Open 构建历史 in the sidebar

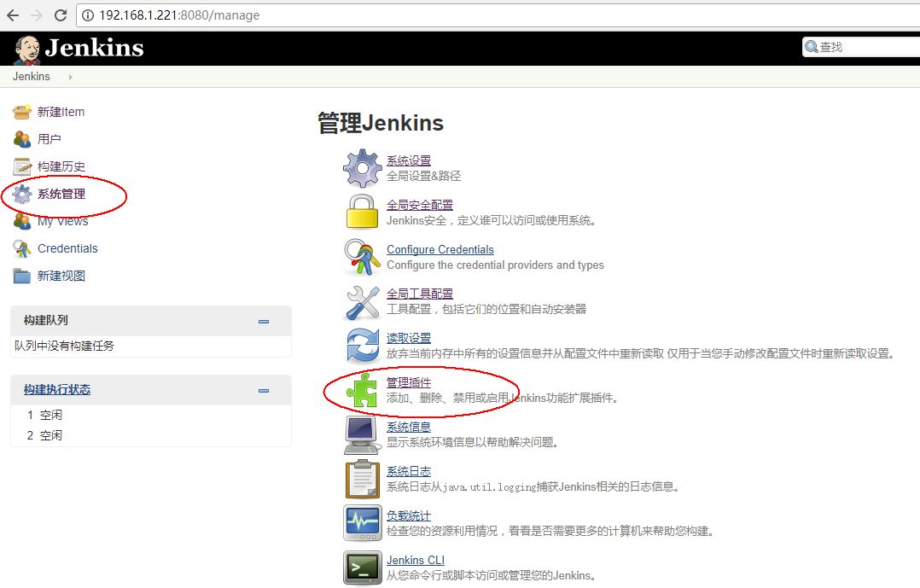click(x=61, y=166)
